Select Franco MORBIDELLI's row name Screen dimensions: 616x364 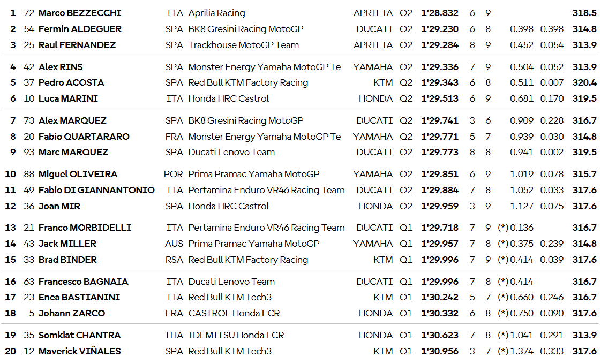click(x=85, y=227)
